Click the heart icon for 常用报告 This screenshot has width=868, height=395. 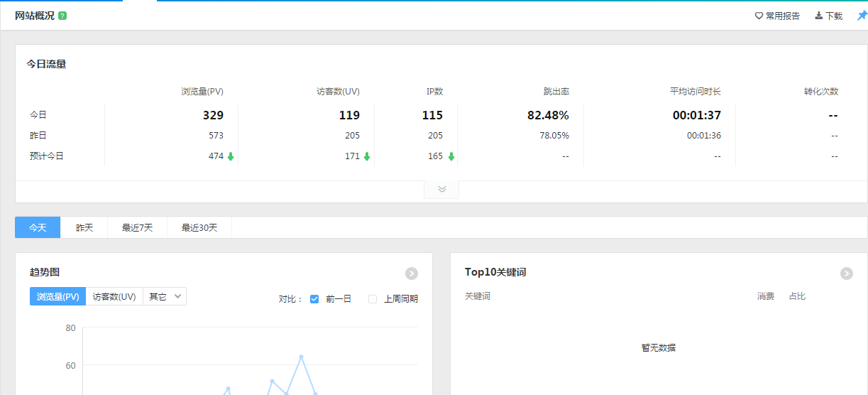pos(759,16)
